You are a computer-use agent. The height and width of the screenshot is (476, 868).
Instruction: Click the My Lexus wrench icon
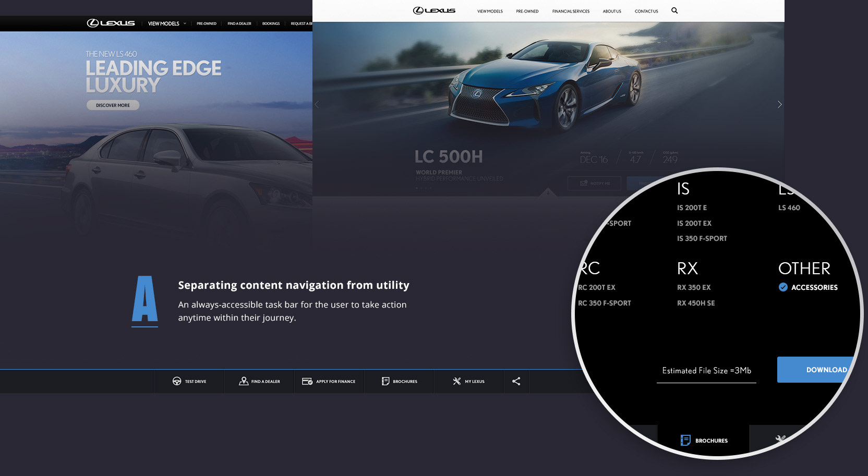click(x=457, y=381)
